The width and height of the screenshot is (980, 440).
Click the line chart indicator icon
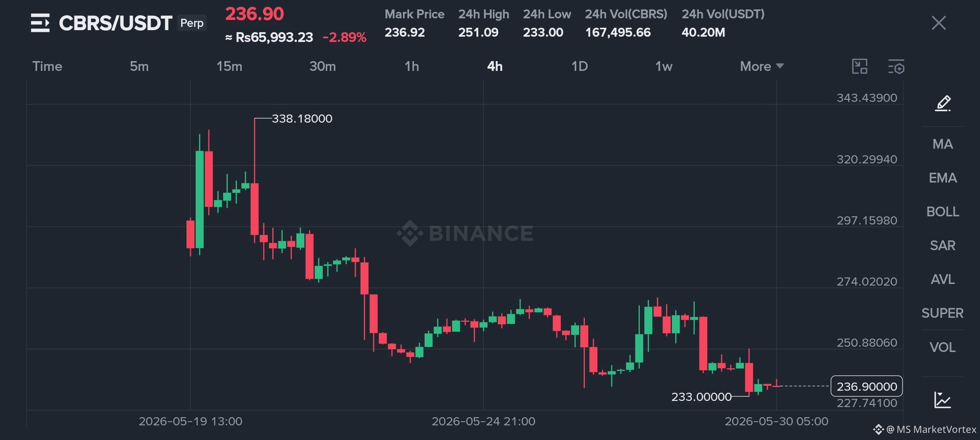coord(943,400)
